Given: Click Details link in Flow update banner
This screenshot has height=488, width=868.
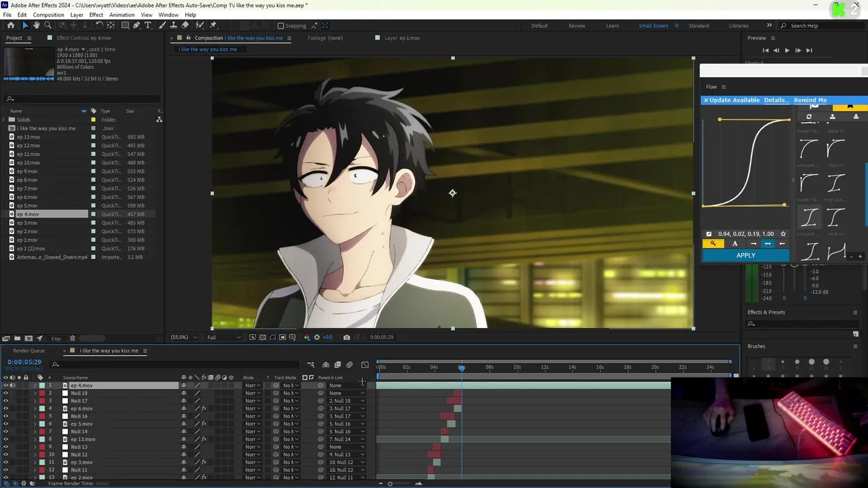Looking at the screenshot, I should [x=776, y=100].
